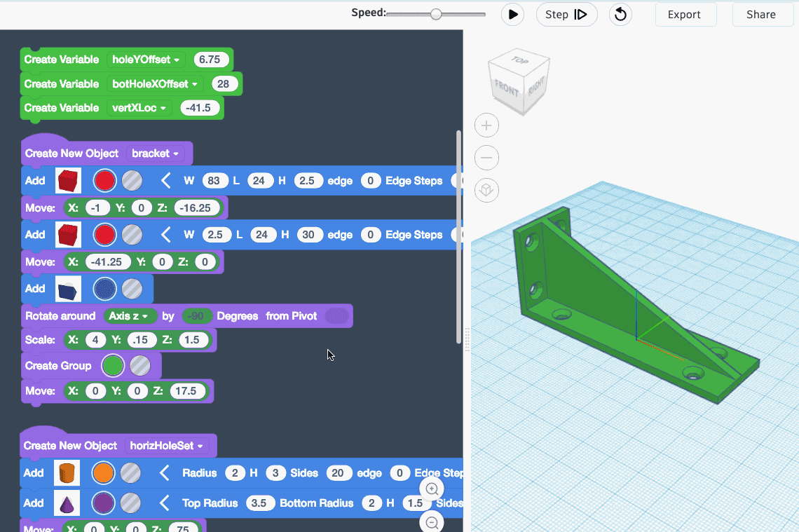
Task: Edit Scale X value 4
Action: pos(95,340)
